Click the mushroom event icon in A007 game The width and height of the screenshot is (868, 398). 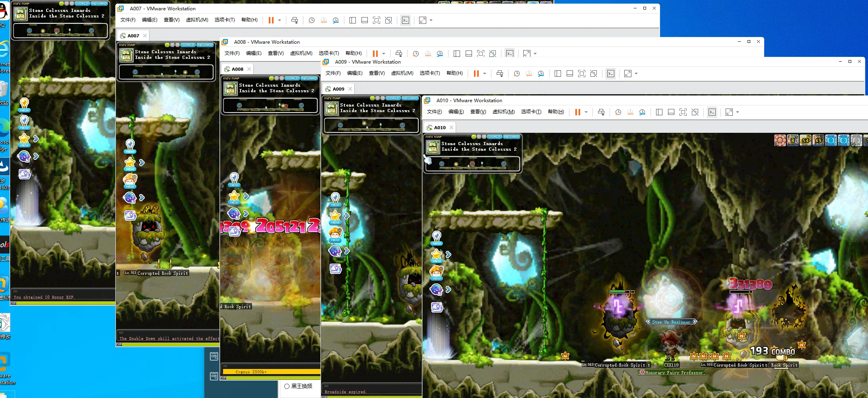(x=130, y=181)
